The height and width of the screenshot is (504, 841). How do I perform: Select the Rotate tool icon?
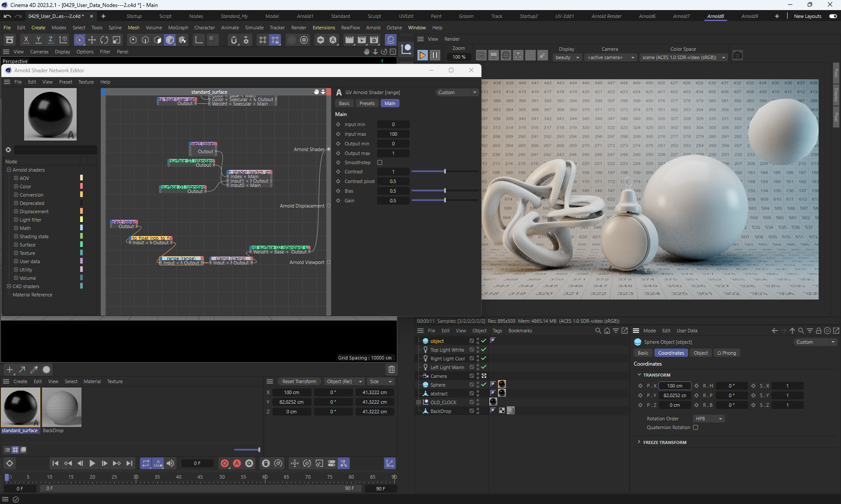(104, 40)
